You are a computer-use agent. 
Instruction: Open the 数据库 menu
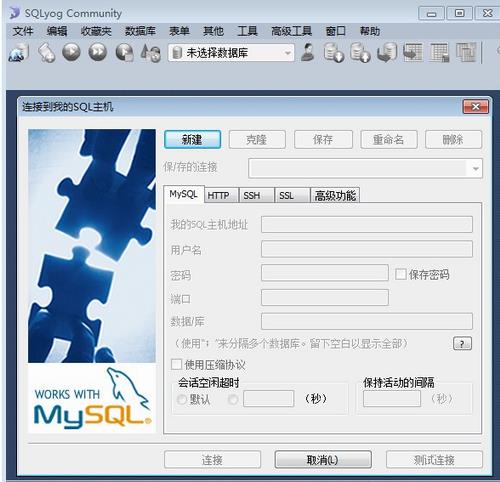click(140, 31)
